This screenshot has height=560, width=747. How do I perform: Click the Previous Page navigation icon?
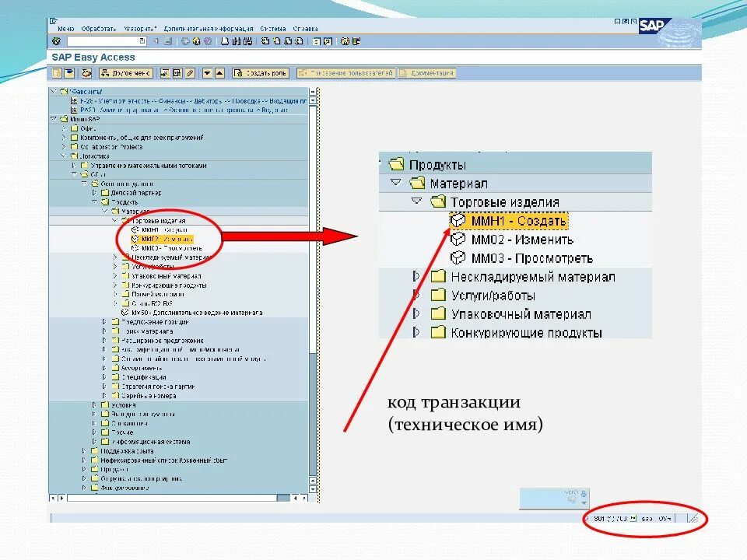click(x=276, y=41)
